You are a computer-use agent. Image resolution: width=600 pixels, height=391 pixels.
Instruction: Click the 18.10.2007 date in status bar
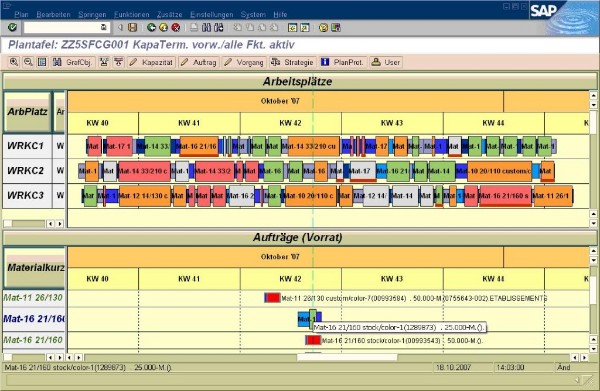(x=453, y=368)
